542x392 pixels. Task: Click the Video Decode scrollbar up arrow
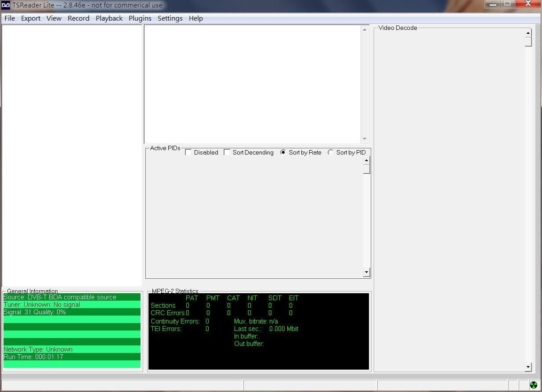(528, 33)
